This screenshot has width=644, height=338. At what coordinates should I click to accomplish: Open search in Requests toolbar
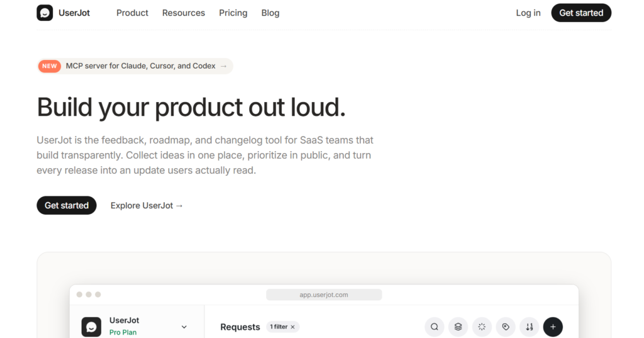[x=434, y=327]
